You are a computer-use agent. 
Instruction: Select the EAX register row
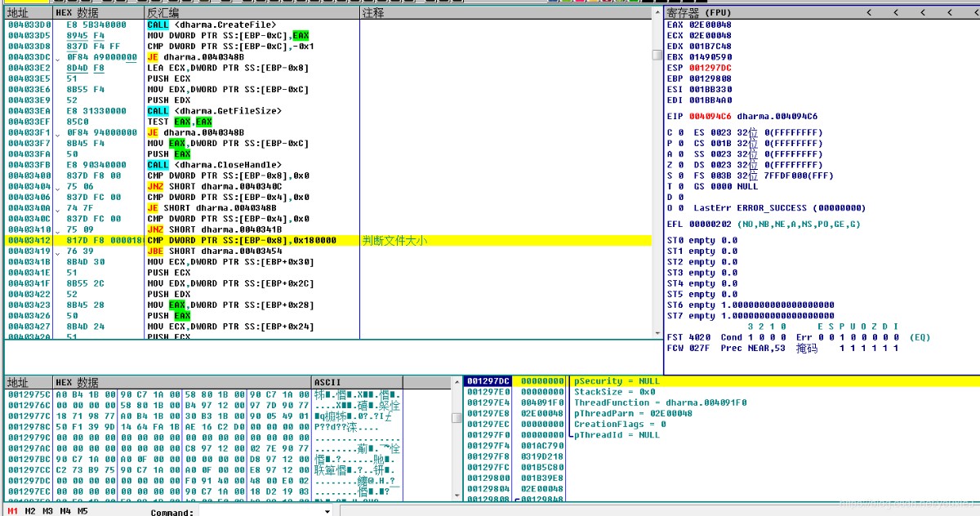pos(699,25)
